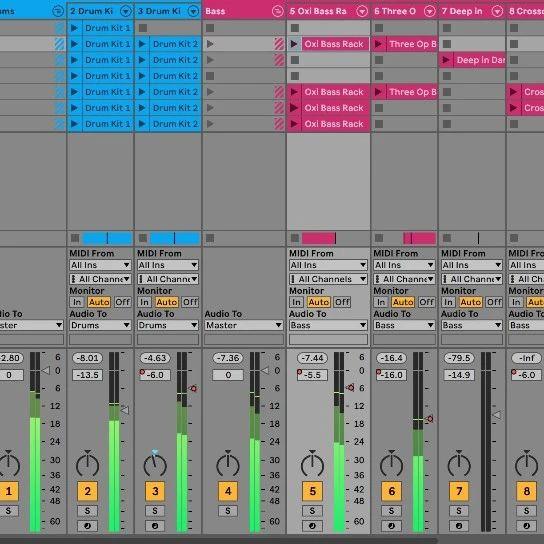Click clip stop button of 2 Drum Ki track
The height and width of the screenshot is (544, 544).
75,238
